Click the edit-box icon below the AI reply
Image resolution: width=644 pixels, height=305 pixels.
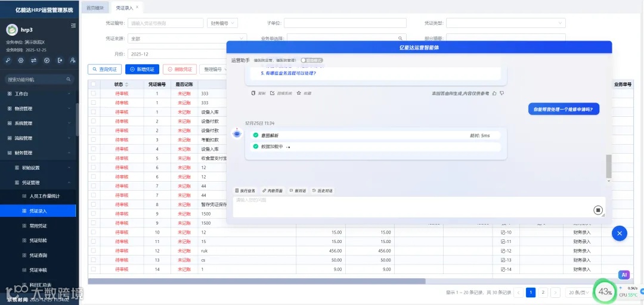pos(273,93)
